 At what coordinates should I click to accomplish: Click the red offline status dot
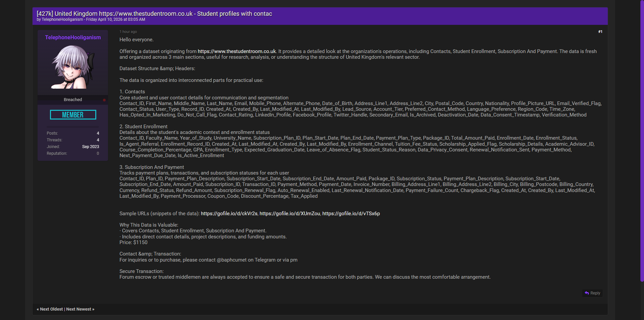(104, 100)
